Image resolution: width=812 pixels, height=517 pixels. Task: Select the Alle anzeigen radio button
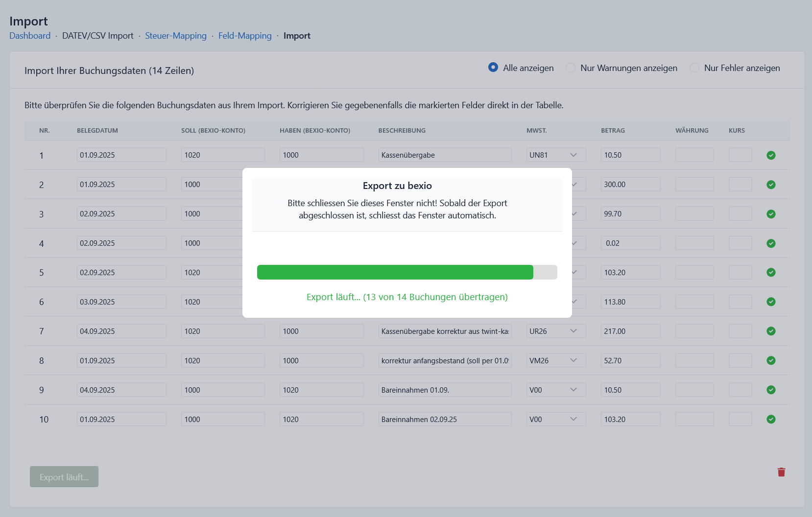click(493, 68)
